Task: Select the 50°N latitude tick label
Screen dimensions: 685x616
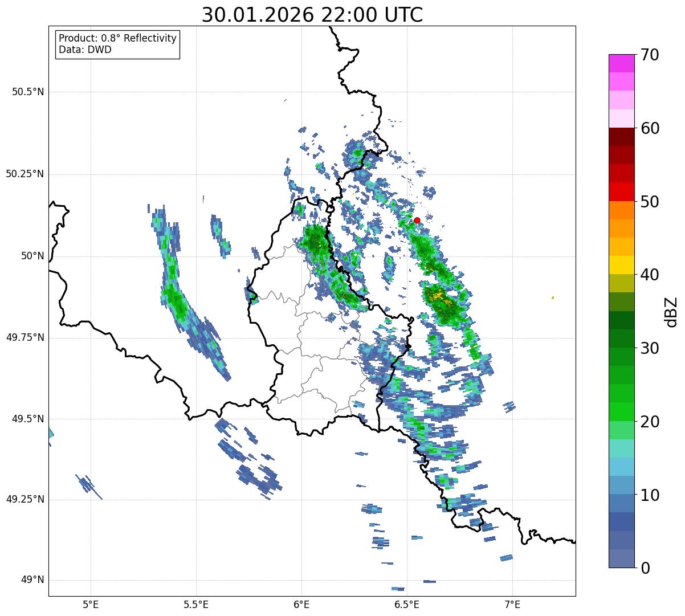Action: click(x=32, y=256)
